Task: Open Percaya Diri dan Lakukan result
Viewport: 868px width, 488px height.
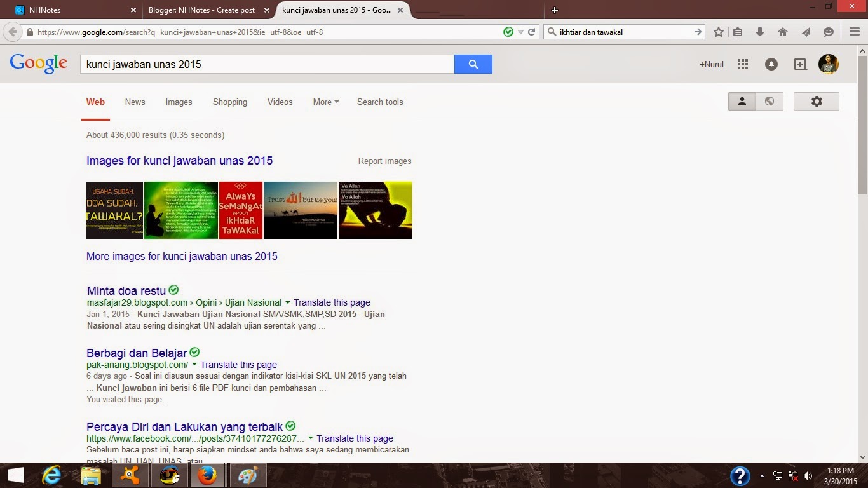Action: [184, 427]
